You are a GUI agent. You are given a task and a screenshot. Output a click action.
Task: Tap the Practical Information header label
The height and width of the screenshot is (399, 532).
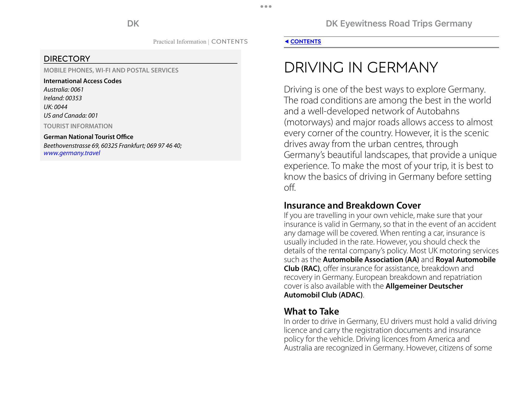click(x=179, y=42)
